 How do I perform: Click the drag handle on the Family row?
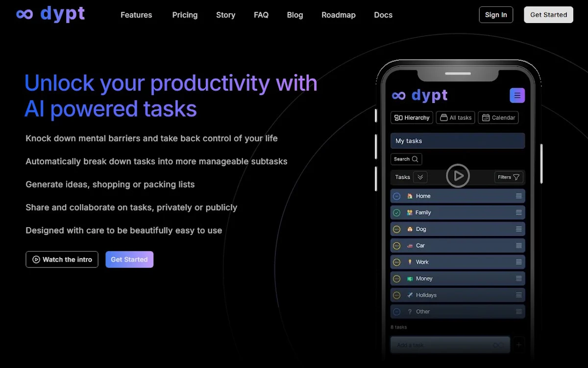point(519,212)
